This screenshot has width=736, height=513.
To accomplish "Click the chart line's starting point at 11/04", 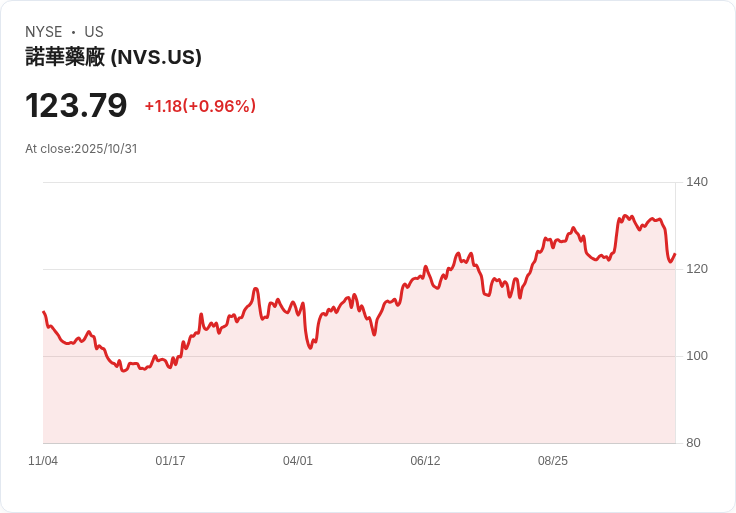I will pos(44,312).
